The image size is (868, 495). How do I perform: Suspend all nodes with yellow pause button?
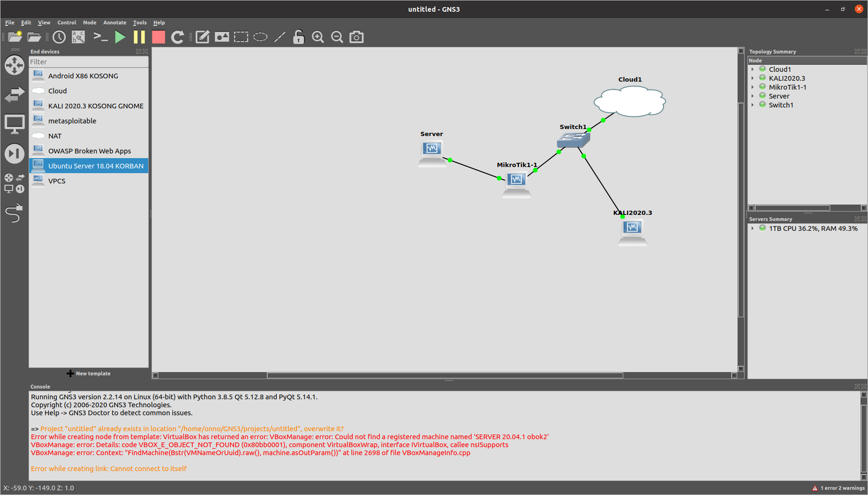139,37
